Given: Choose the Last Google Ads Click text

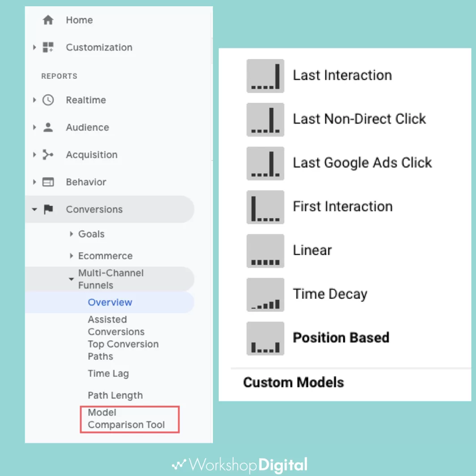Looking at the screenshot, I should (x=362, y=163).
